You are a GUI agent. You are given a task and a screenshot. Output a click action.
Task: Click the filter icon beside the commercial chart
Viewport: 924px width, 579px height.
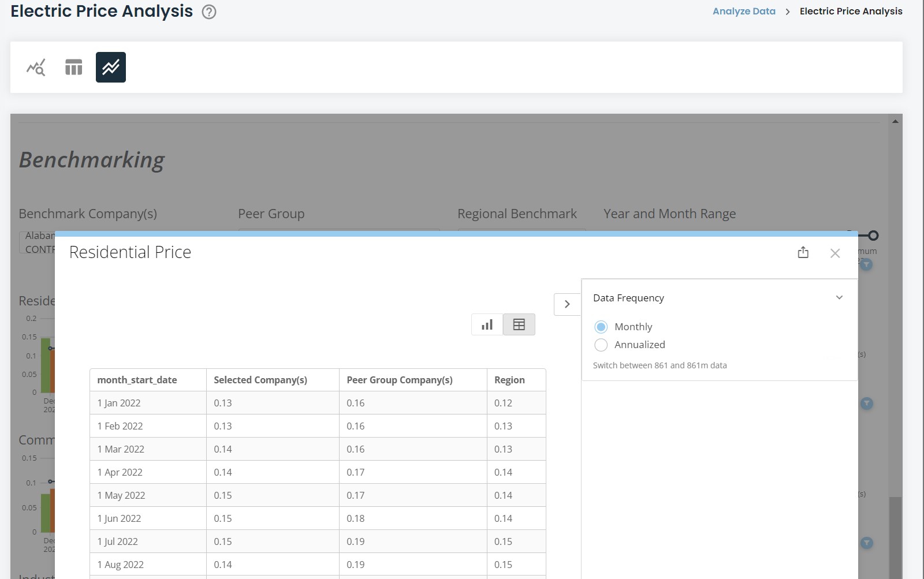click(867, 543)
